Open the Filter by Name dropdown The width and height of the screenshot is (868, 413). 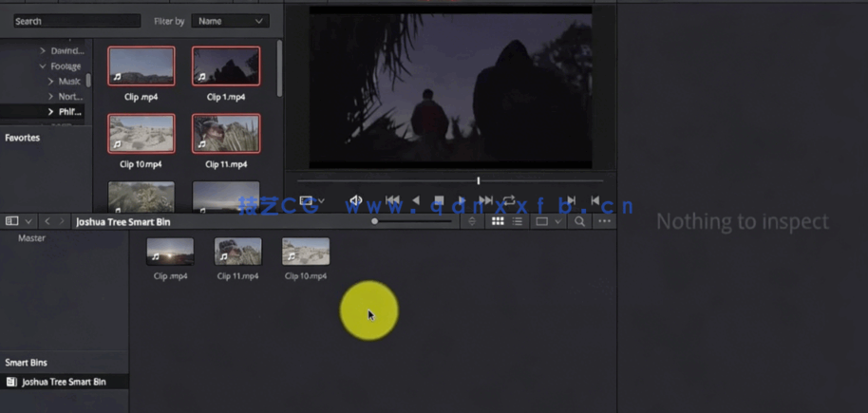230,21
